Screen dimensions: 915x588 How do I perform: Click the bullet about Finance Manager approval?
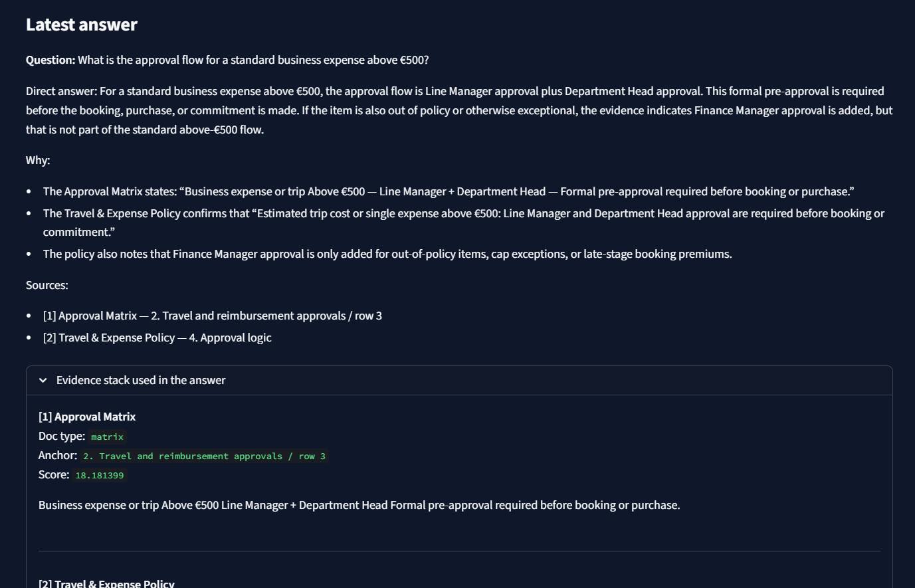click(x=387, y=254)
